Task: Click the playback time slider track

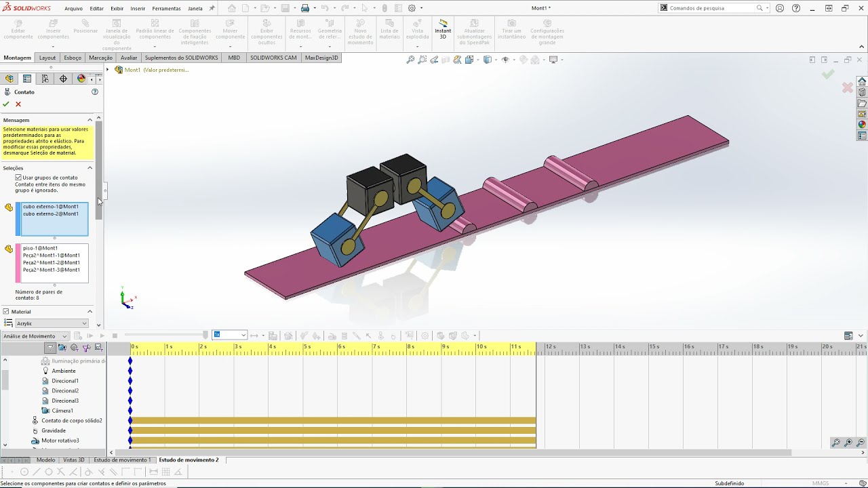Action: pyautogui.click(x=165, y=335)
